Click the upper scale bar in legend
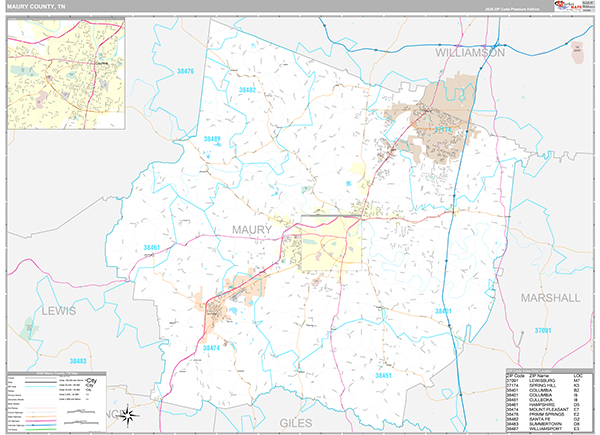Viewport: 600px width, 435px height. [x=81, y=411]
